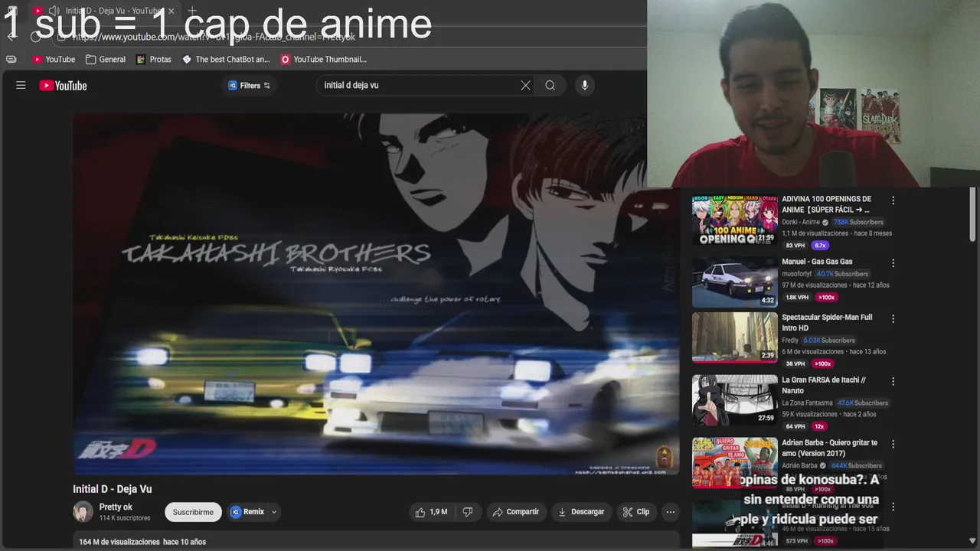Click the 738K Subscribers badge for Donki

858,223
